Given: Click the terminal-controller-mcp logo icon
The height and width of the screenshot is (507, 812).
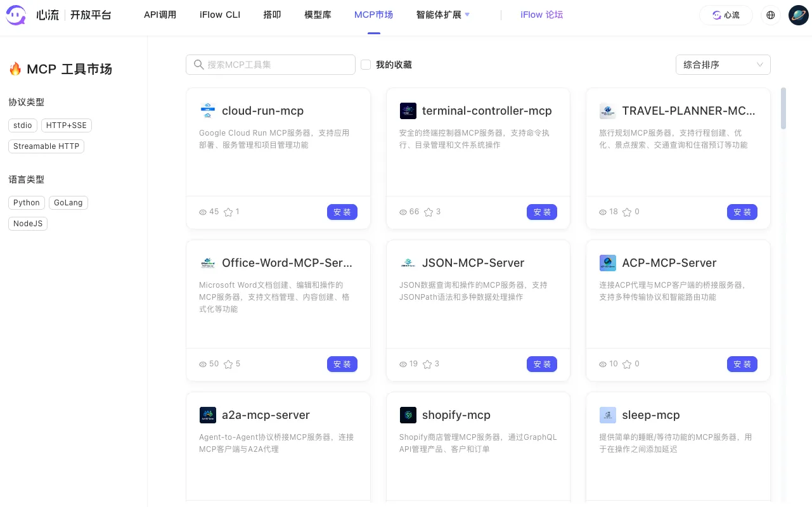Looking at the screenshot, I should coord(408,111).
